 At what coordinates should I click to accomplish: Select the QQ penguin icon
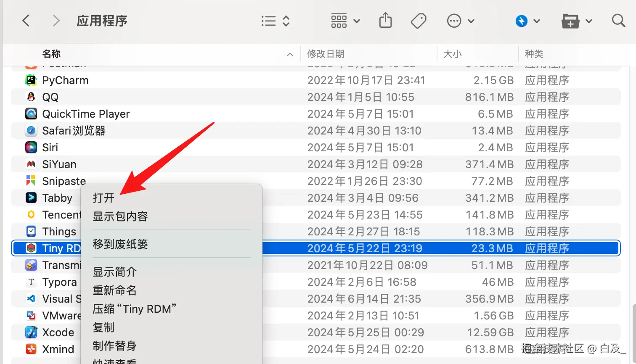(x=31, y=97)
